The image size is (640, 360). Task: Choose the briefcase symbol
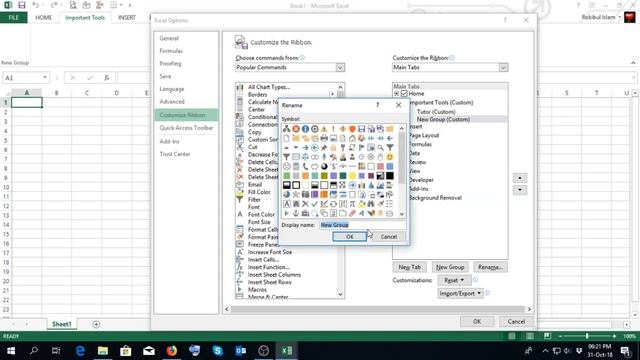pyautogui.click(x=306, y=213)
